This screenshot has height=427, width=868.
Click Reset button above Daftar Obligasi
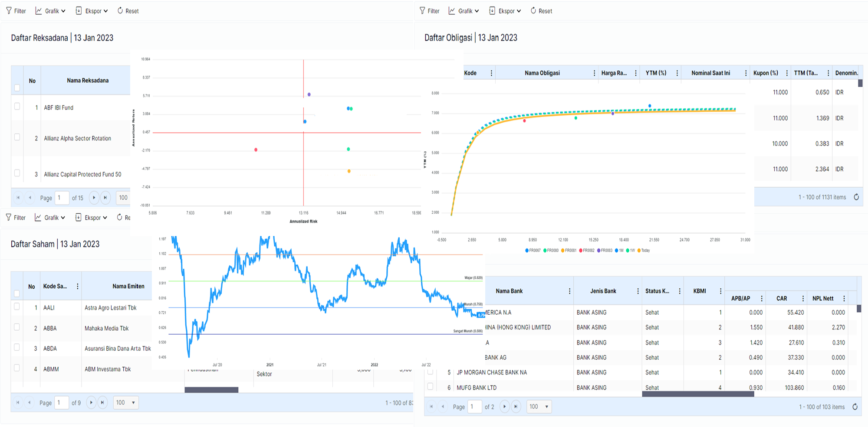pos(541,11)
